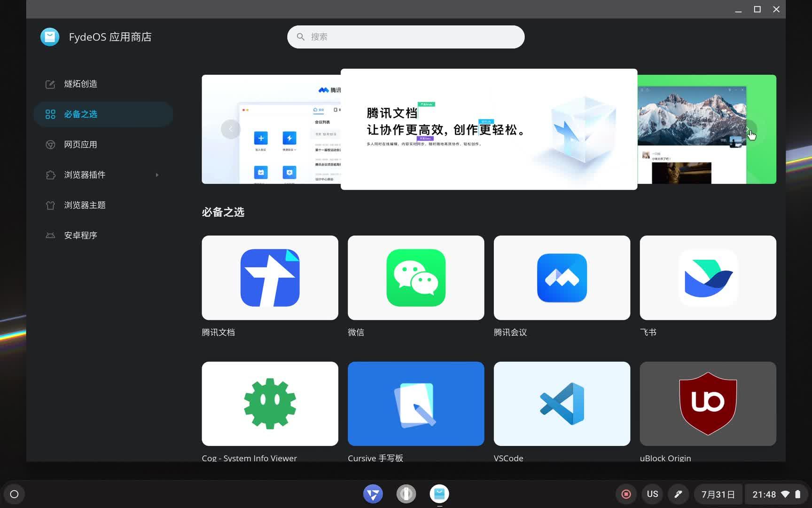Switch the US keyboard input indicator

point(652,494)
